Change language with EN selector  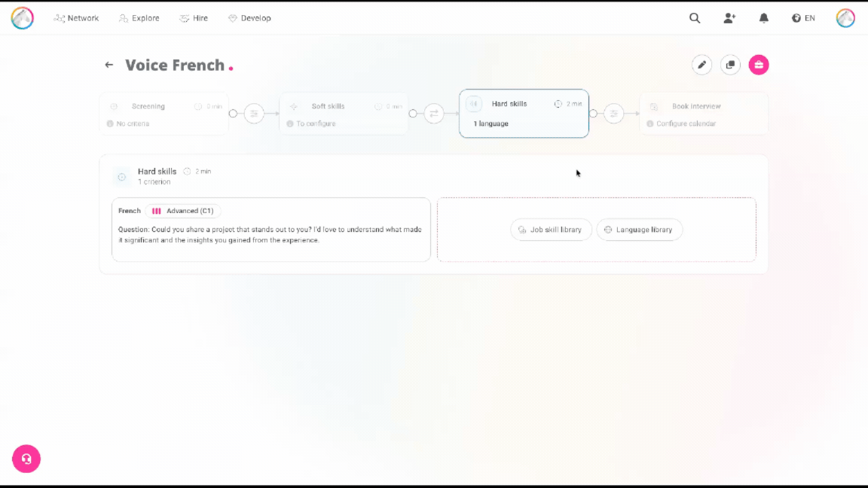803,18
